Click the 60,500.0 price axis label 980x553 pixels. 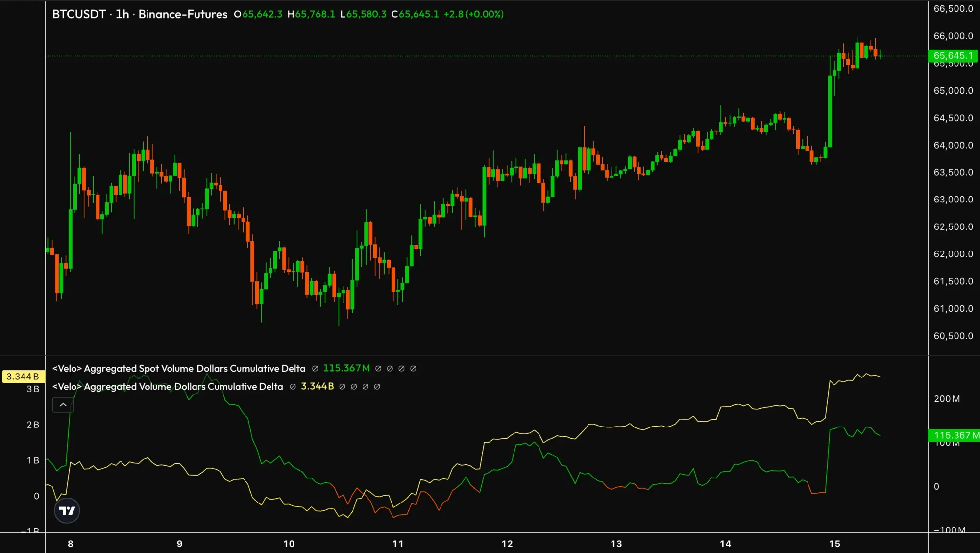pos(953,336)
